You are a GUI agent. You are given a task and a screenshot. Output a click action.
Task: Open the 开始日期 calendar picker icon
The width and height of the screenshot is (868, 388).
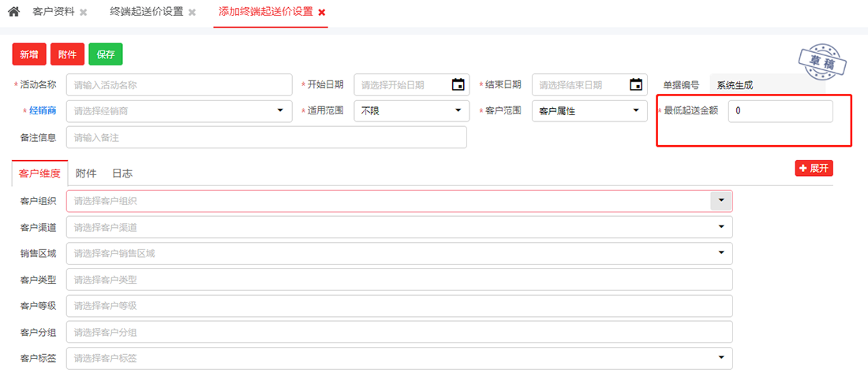tap(458, 85)
